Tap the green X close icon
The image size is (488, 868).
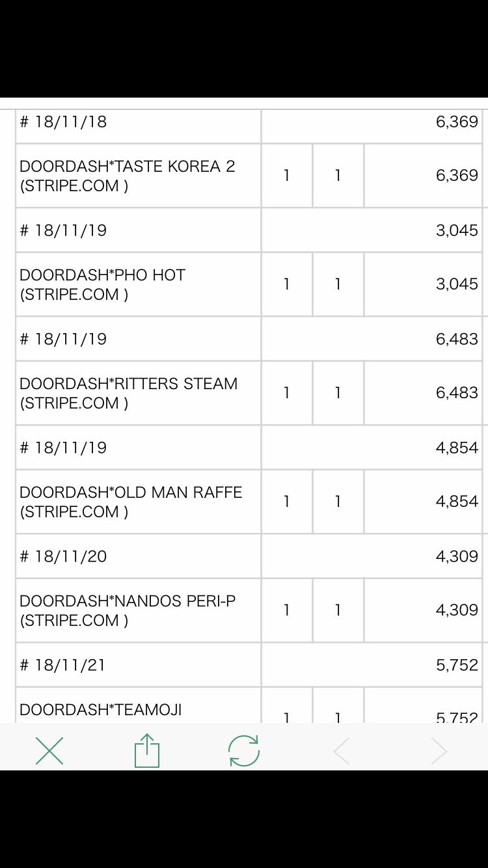[49, 751]
